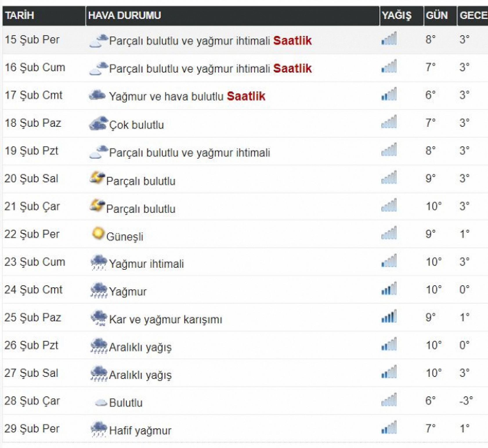Viewport: 488px width, 448px height.
Task: Click the light rain icon for 29 Şub Per
Action: (99, 429)
